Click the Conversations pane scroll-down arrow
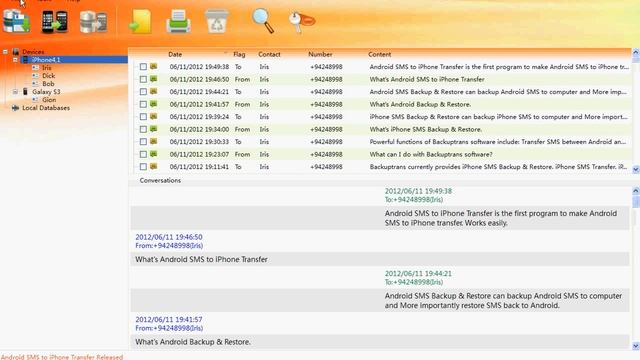Screen dimensions: 640x360 636,346
